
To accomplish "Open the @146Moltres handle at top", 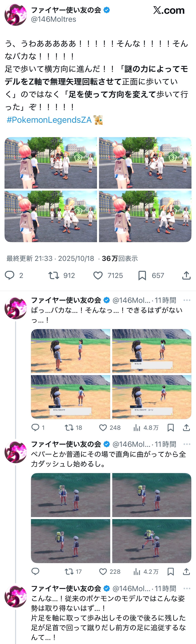I will 53,19.
